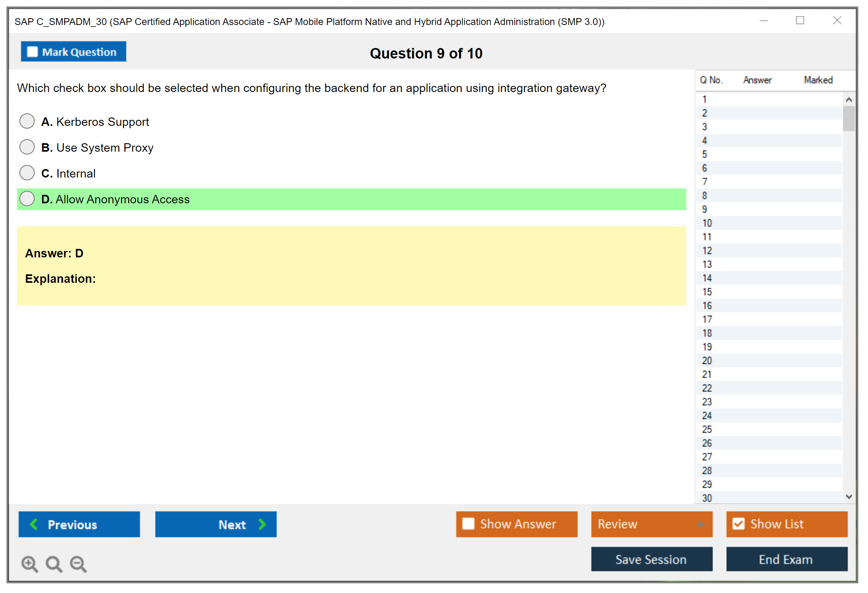The image size is (868, 593).
Task: Click the green right arrow on Next
Action: (x=262, y=524)
